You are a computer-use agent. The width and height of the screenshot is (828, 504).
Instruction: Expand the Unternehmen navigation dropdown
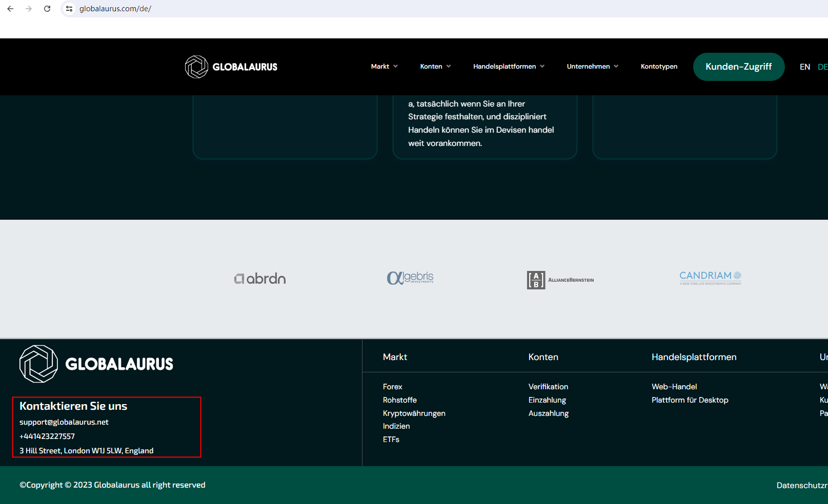pyautogui.click(x=592, y=67)
